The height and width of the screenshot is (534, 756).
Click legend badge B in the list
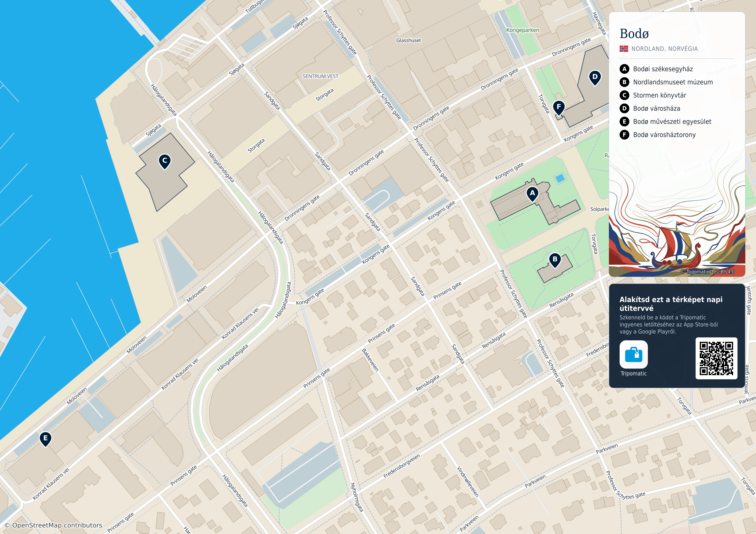pyautogui.click(x=624, y=82)
